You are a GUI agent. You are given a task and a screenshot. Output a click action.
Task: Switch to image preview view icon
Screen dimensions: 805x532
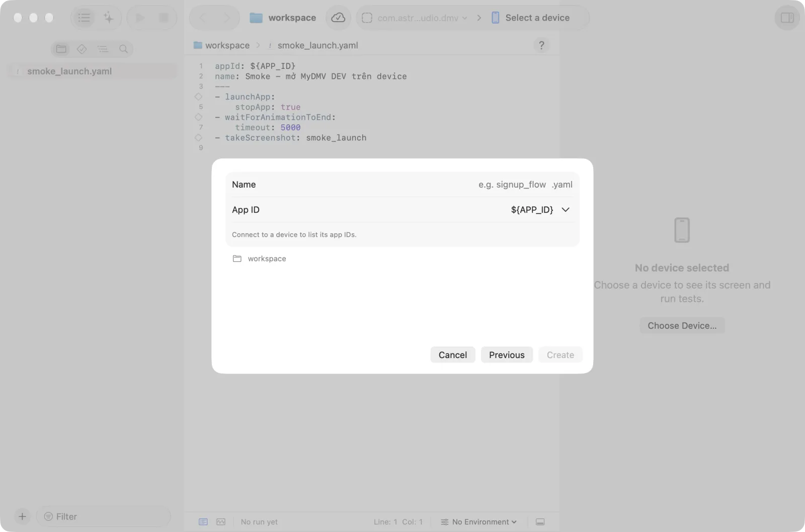point(221,522)
